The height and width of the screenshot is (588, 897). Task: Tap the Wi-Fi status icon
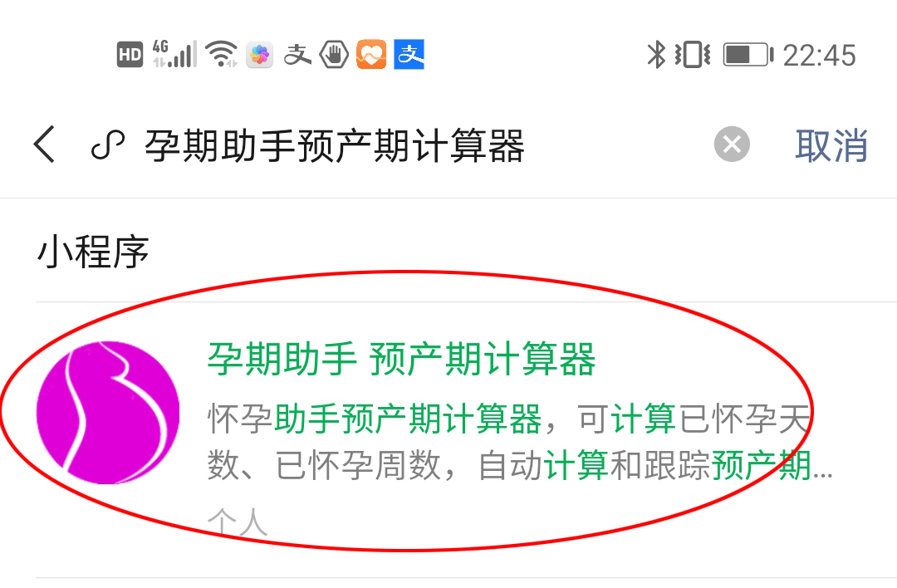tap(222, 54)
